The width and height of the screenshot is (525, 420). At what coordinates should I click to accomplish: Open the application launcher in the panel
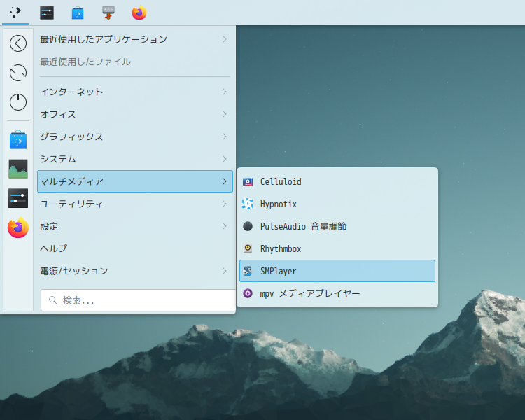coord(15,13)
